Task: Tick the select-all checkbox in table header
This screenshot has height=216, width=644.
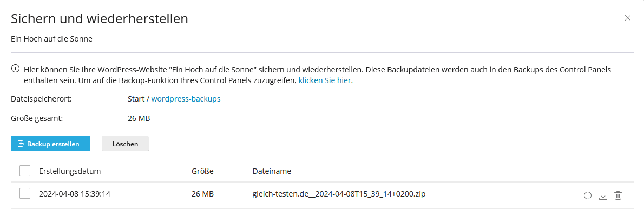Action: tap(25, 171)
